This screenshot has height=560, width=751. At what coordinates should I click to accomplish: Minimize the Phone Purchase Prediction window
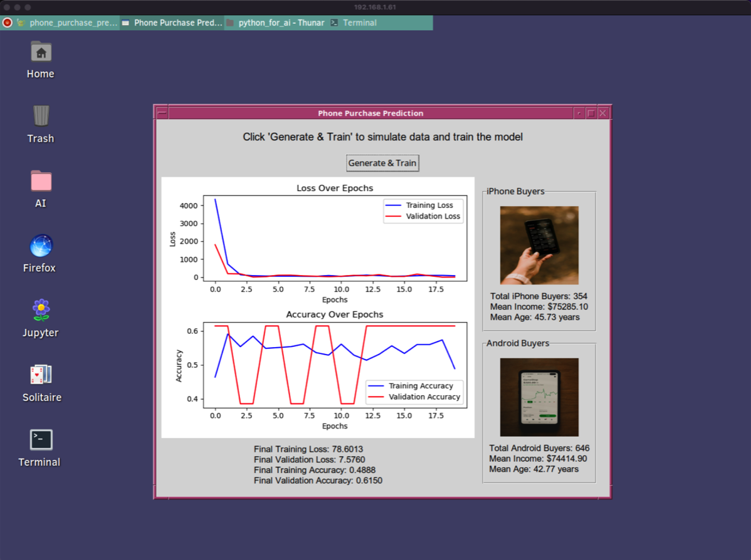pyautogui.click(x=578, y=113)
